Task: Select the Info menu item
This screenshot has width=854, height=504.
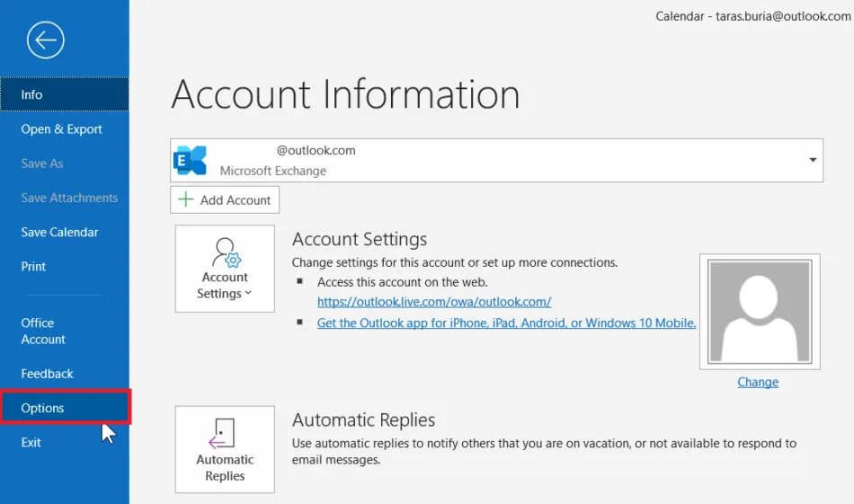Action: tap(32, 94)
